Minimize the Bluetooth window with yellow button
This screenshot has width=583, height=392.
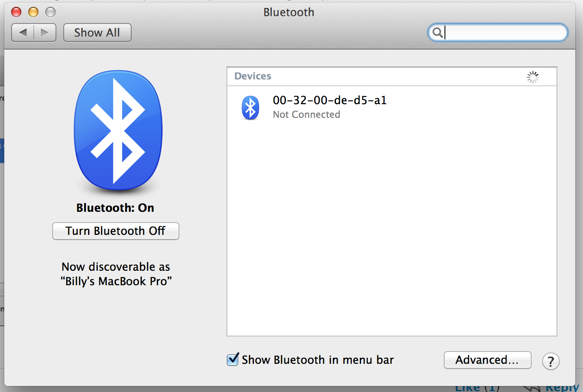tap(33, 12)
